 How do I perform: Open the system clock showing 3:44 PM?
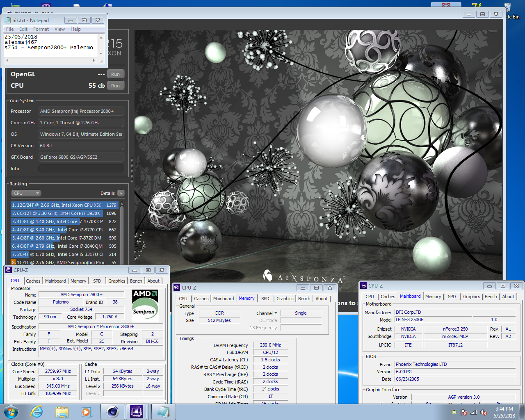tap(504, 412)
